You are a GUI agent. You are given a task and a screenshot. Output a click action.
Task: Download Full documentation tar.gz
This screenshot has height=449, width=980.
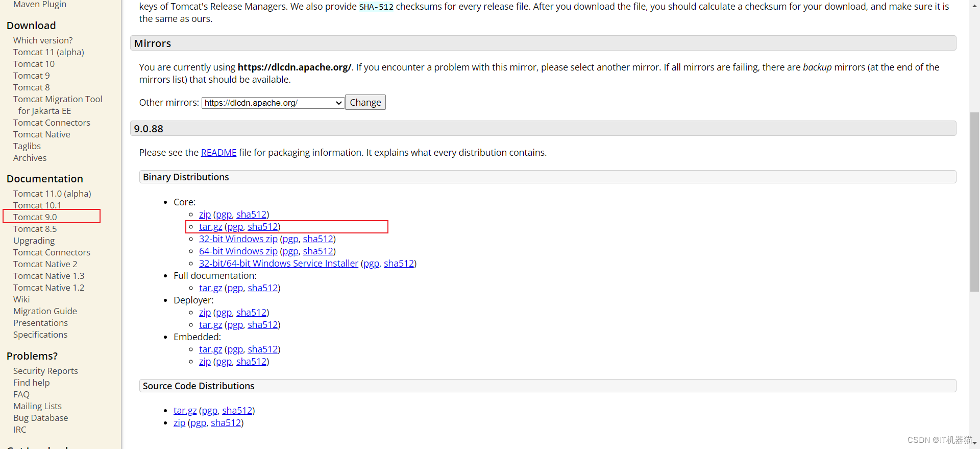(210, 288)
